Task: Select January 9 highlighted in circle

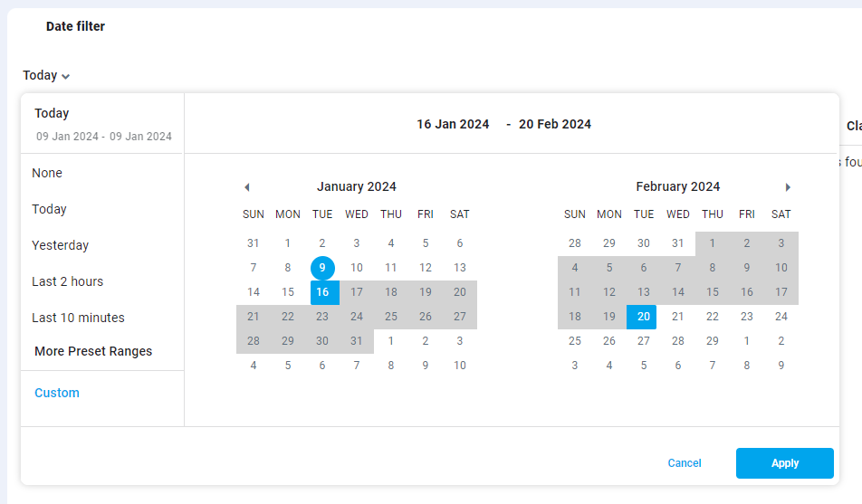Action: [322, 268]
